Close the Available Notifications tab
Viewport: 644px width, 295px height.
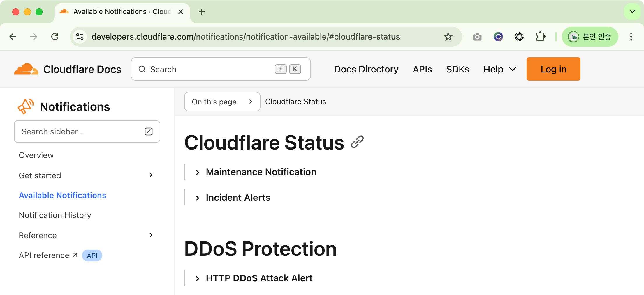pos(181,12)
